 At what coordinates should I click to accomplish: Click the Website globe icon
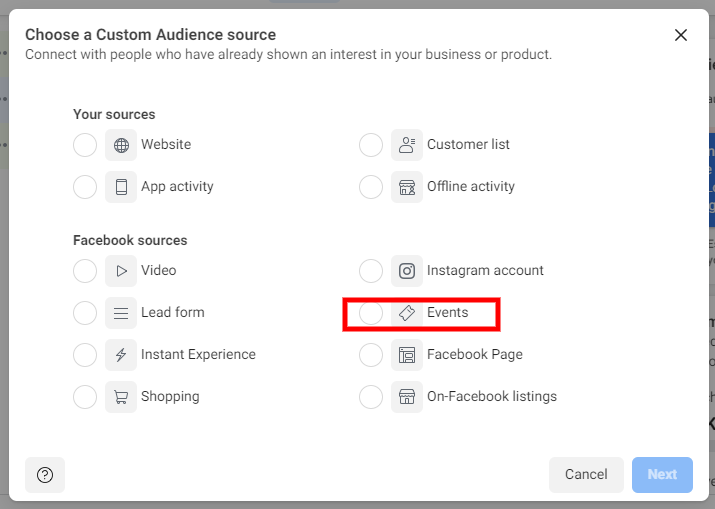[x=121, y=145]
